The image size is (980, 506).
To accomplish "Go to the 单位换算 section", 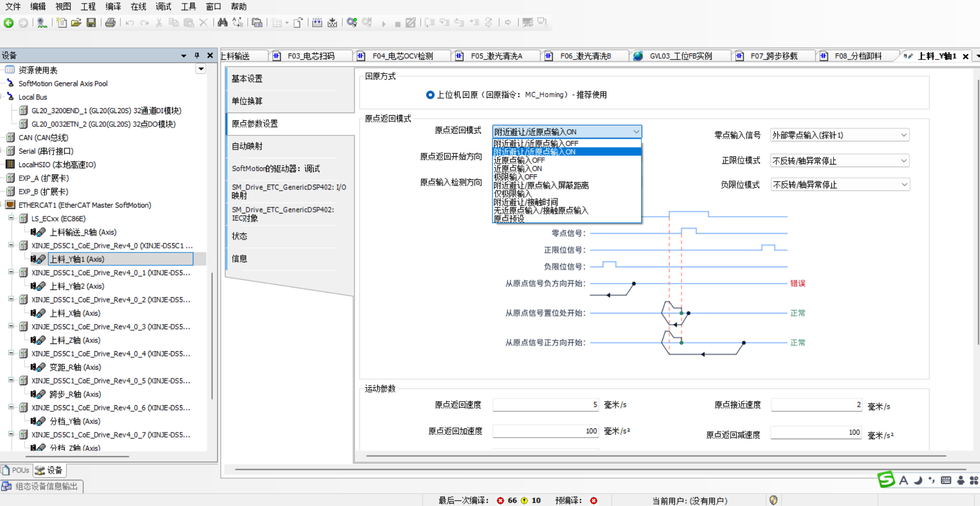I will pyautogui.click(x=247, y=101).
